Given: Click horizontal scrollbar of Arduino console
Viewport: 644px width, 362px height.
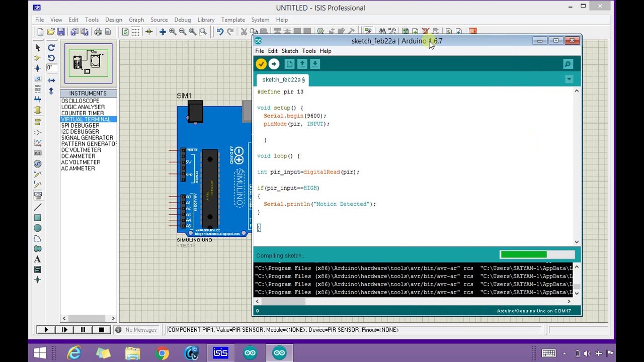Looking at the screenshot, I should tap(413, 301).
